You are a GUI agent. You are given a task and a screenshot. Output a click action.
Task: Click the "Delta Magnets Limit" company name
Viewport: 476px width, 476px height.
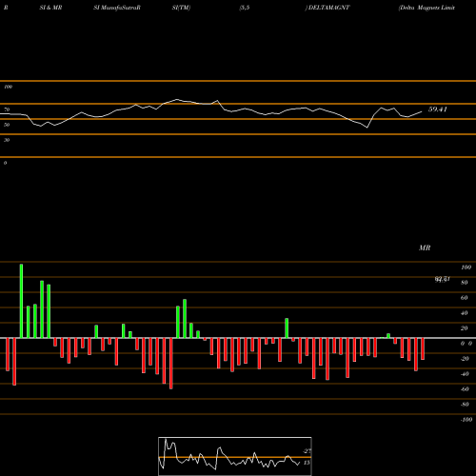[427, 8]
